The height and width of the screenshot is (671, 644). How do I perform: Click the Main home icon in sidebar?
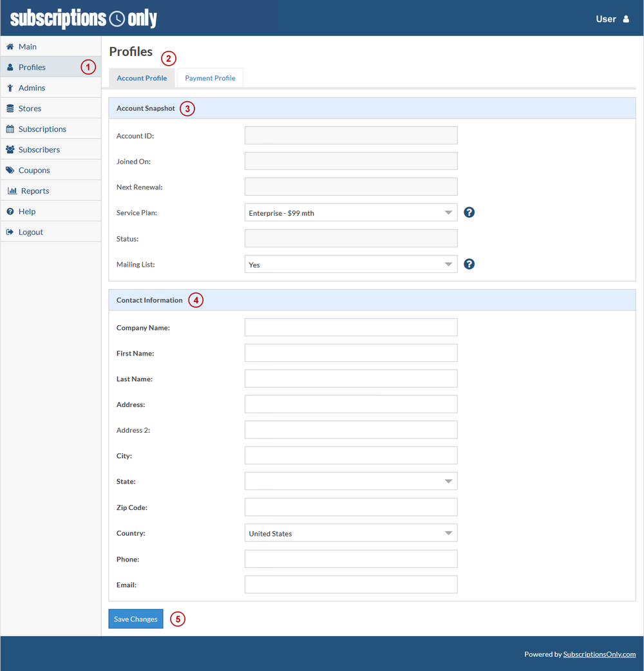click(x=10, y=46)
